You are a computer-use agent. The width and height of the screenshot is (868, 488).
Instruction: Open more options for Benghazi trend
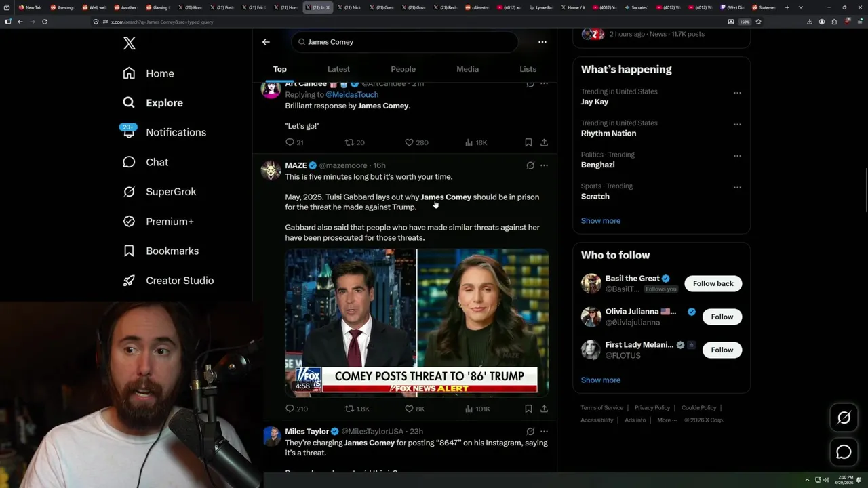pos(737,156)
